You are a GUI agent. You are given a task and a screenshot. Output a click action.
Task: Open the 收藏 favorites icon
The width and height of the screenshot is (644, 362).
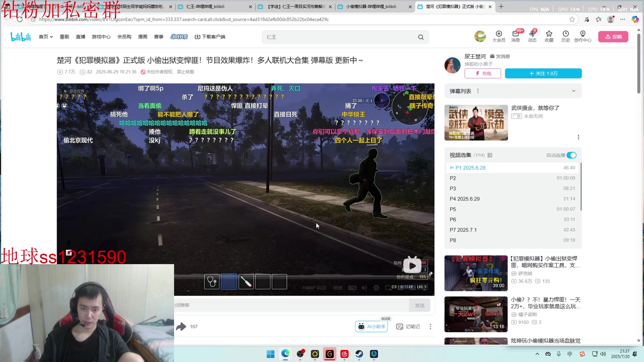[549, 36]
